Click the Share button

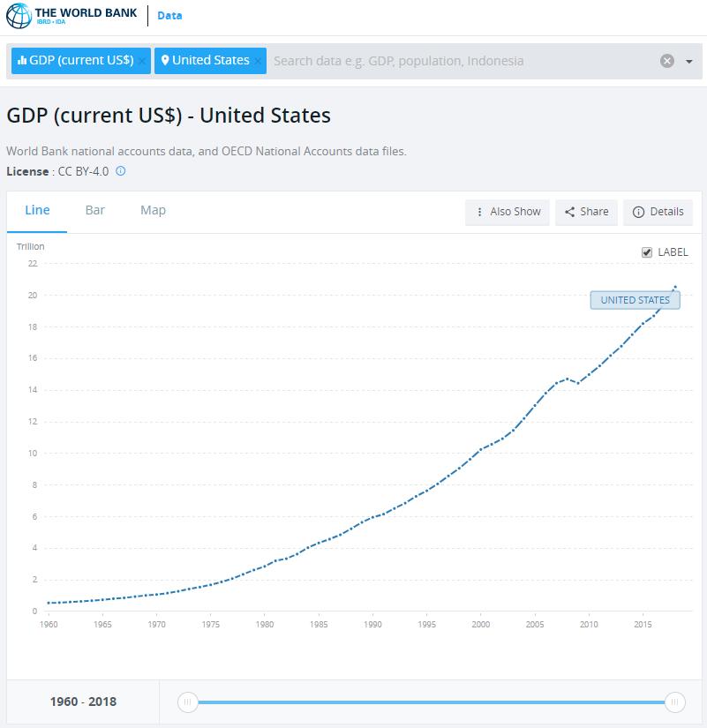point(586,212)
